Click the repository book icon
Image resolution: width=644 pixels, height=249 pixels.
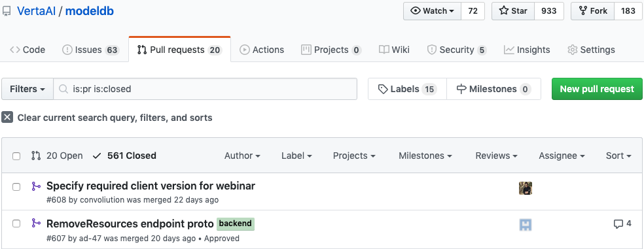6,11
